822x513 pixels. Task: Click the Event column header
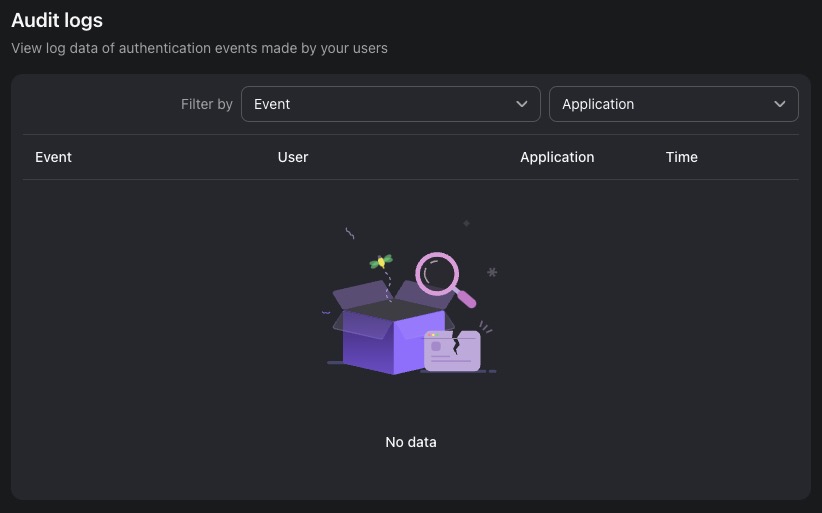[53, 157]
